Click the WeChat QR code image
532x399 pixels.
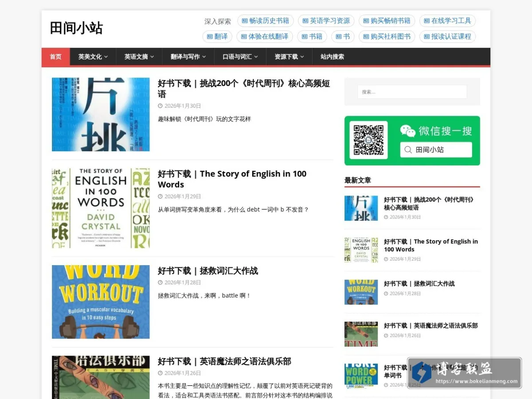pyautogui.click(x=368, y=140)
